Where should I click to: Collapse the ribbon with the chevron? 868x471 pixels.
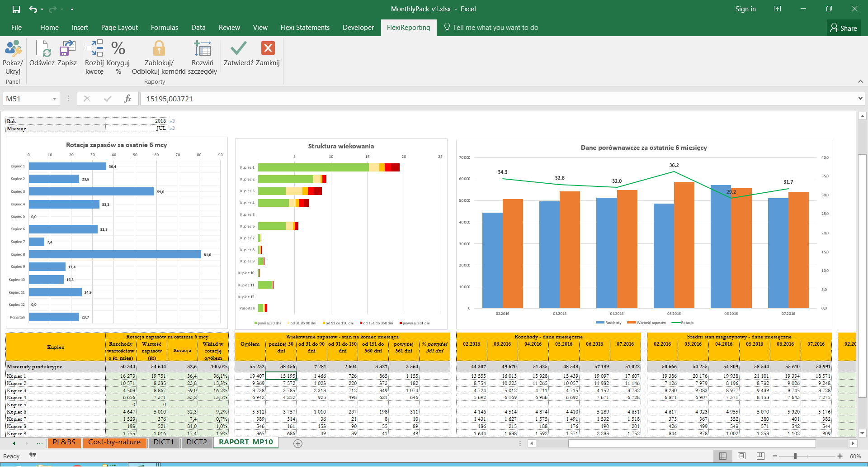(x=860, y=81)
